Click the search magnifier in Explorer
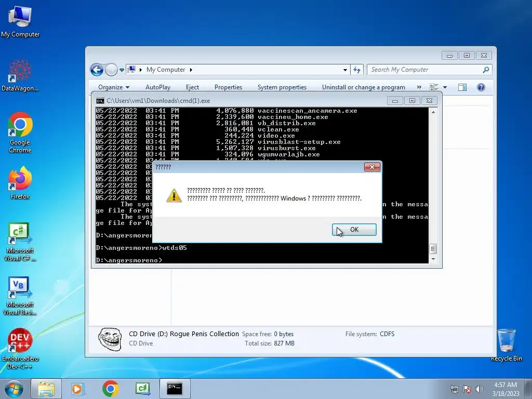Screen dimensions: 532x399 click(x=486, y=70)
